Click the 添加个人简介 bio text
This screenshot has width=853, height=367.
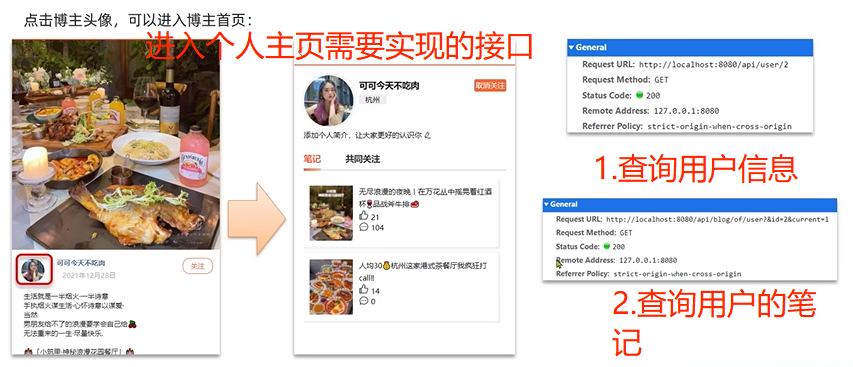tap(362, 135)
